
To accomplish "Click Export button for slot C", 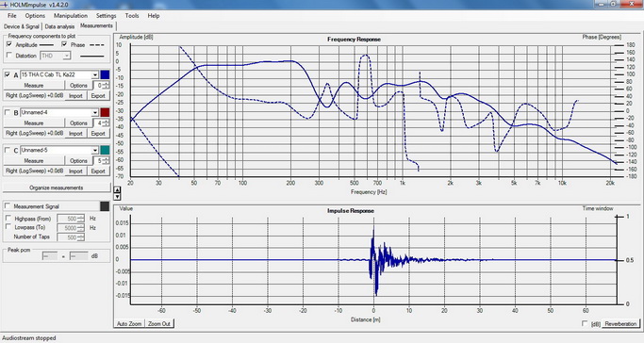I will pyautogui.click(x=98, y=171).
